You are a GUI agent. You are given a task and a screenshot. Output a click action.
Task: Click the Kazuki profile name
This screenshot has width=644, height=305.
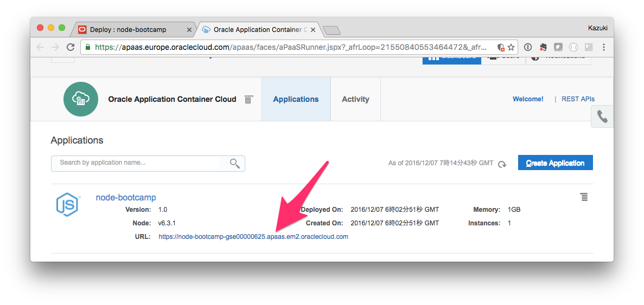point(597,28)
